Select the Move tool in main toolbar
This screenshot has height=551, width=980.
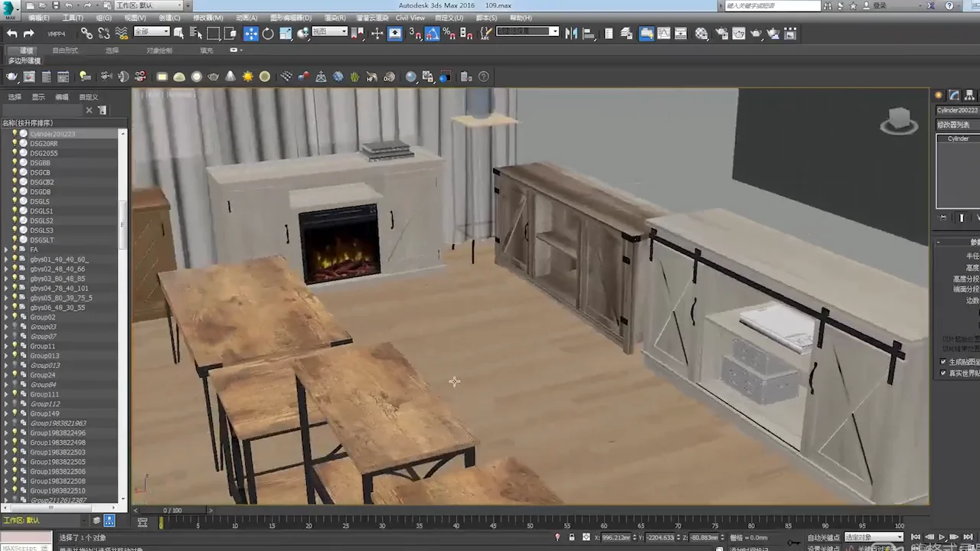251,33
